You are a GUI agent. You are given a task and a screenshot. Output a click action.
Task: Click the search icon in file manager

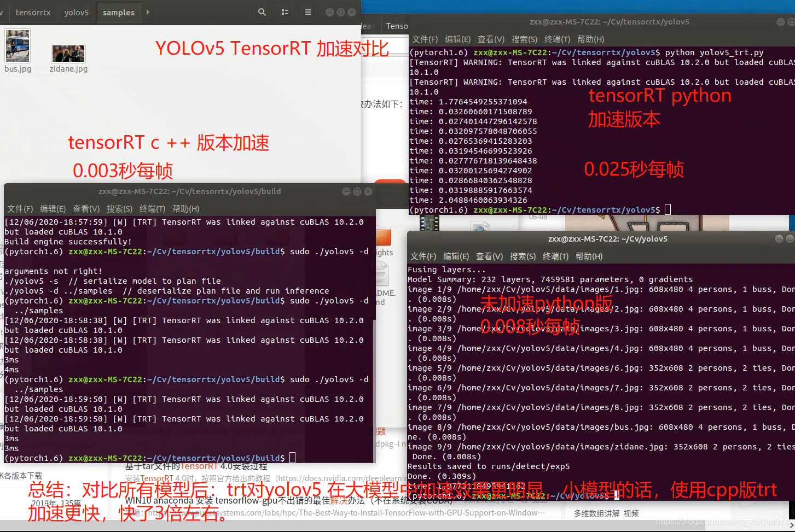(x=262, y=12)
